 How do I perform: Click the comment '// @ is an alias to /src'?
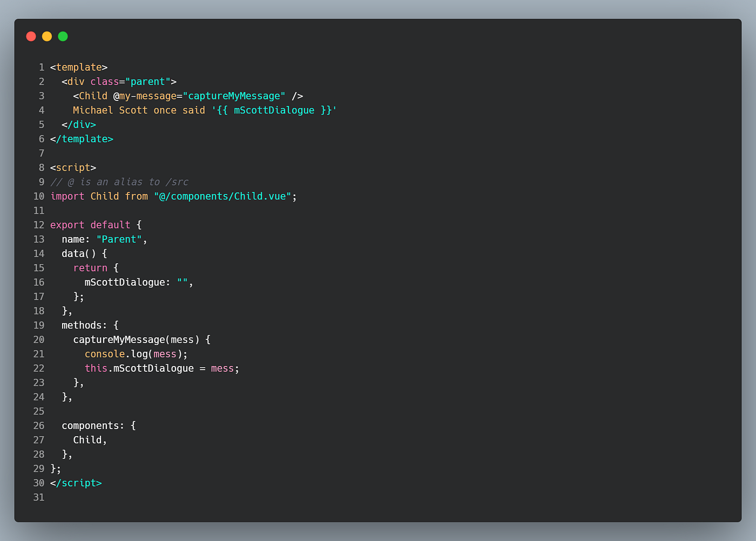point(119,182)
